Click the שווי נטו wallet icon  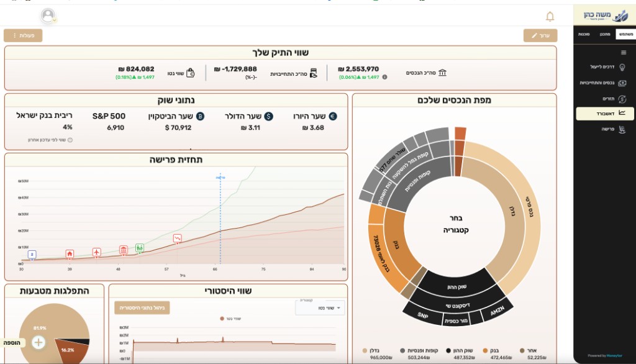[190, 73]
